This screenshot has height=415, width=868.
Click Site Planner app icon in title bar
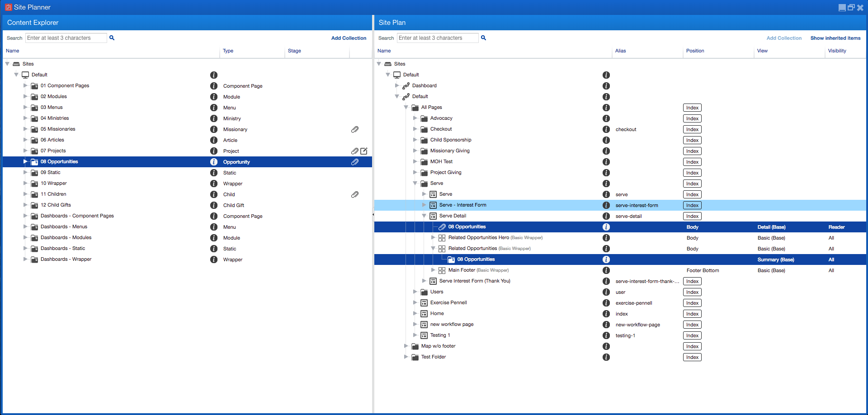point(8,7)
